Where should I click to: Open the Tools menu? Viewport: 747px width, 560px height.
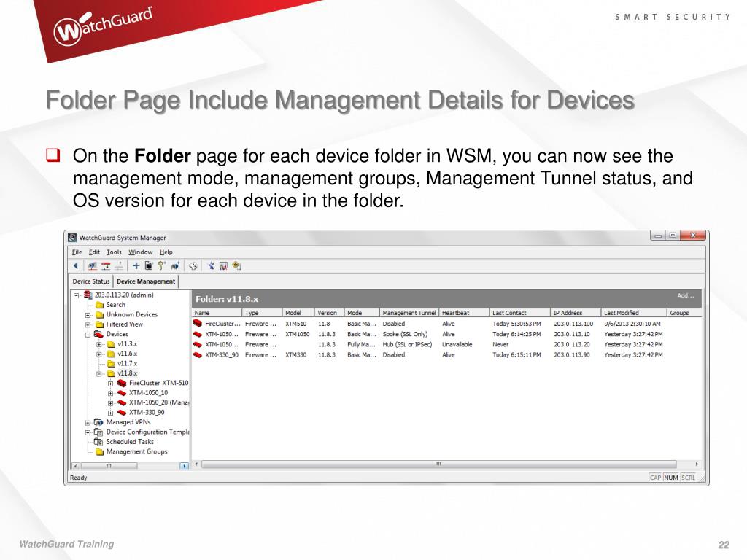click(114, 252)
